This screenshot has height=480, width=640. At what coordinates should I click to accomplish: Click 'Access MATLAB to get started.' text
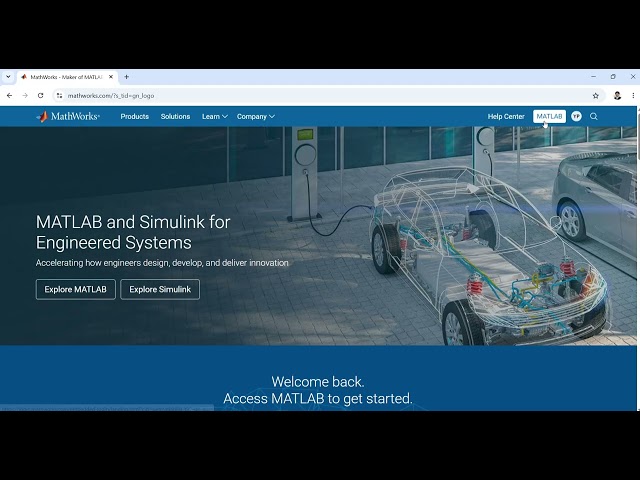[318, 398]
